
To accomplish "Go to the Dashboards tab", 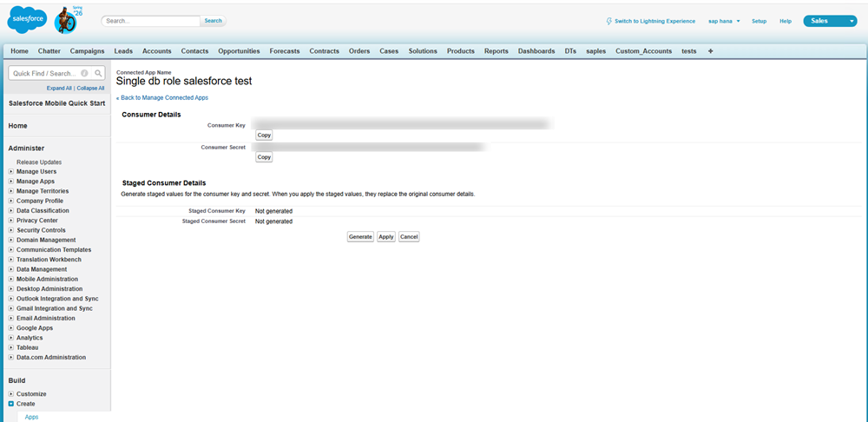I will (x=536, y=51).
